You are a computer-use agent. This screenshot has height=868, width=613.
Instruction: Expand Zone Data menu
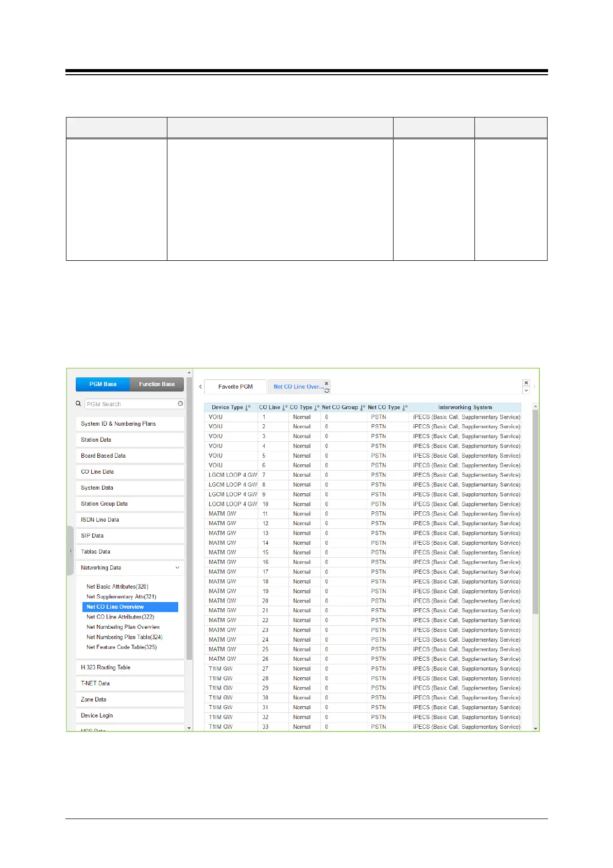pyautogui.click(x=130, y=699)
